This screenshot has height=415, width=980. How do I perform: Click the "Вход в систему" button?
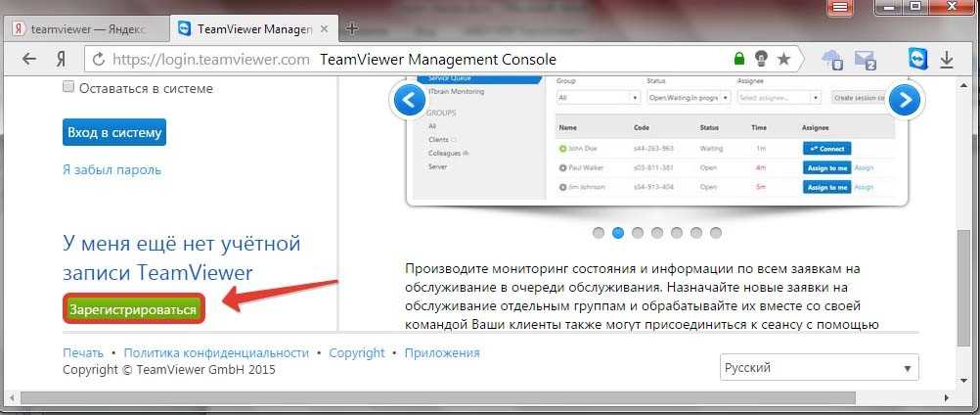click(114, 132)
